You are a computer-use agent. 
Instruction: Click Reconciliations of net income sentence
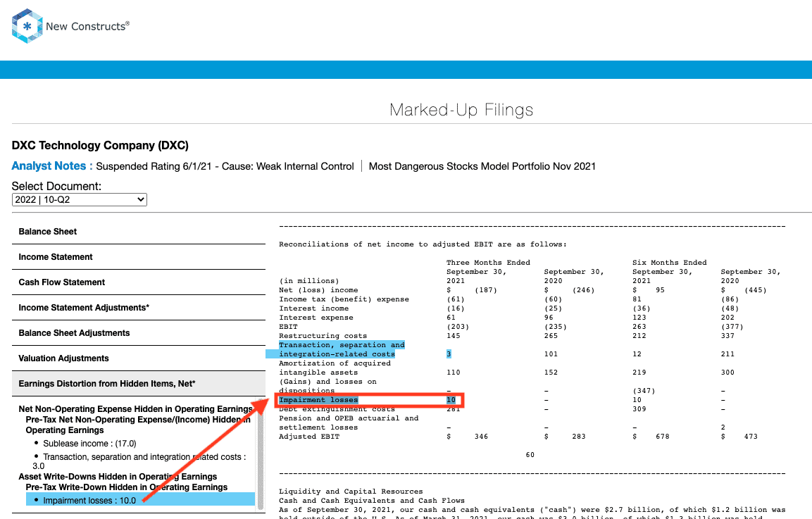[423, 244]
